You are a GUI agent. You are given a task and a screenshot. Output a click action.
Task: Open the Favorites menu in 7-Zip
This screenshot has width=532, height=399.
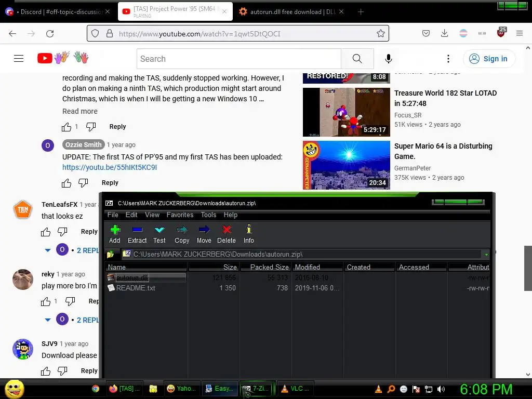click(x=180, y=215)
